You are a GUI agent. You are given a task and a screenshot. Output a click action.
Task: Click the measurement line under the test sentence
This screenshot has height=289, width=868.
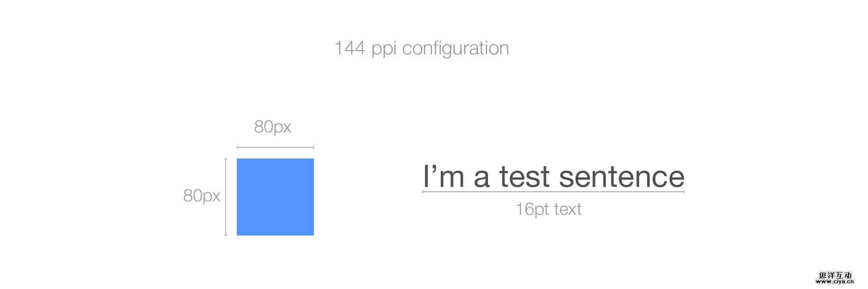(x=553, y=192)
